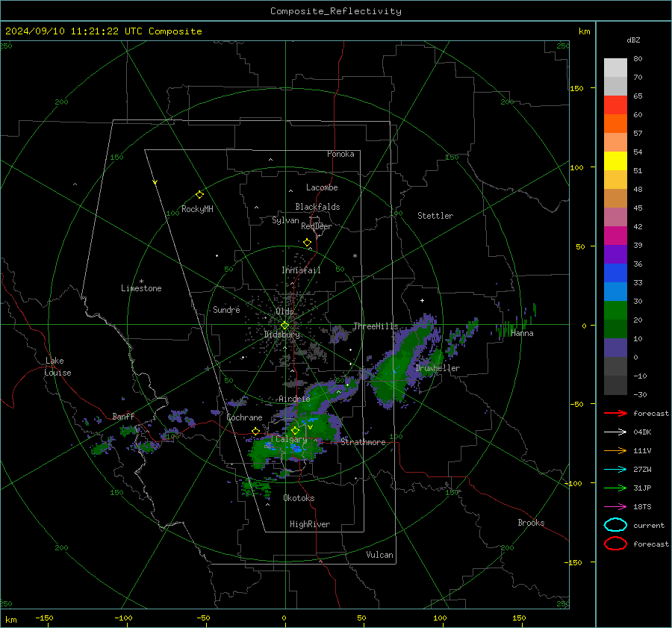Select the yellow diamond marker above Calgary label
Screen dimensions: 672x628
[295, 430]
